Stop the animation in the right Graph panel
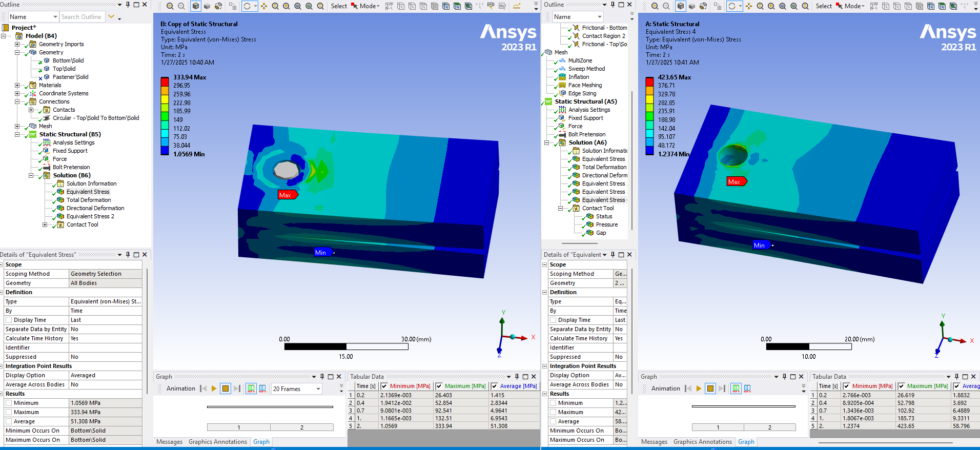The image size is (980, 450). tap(710, 388)
